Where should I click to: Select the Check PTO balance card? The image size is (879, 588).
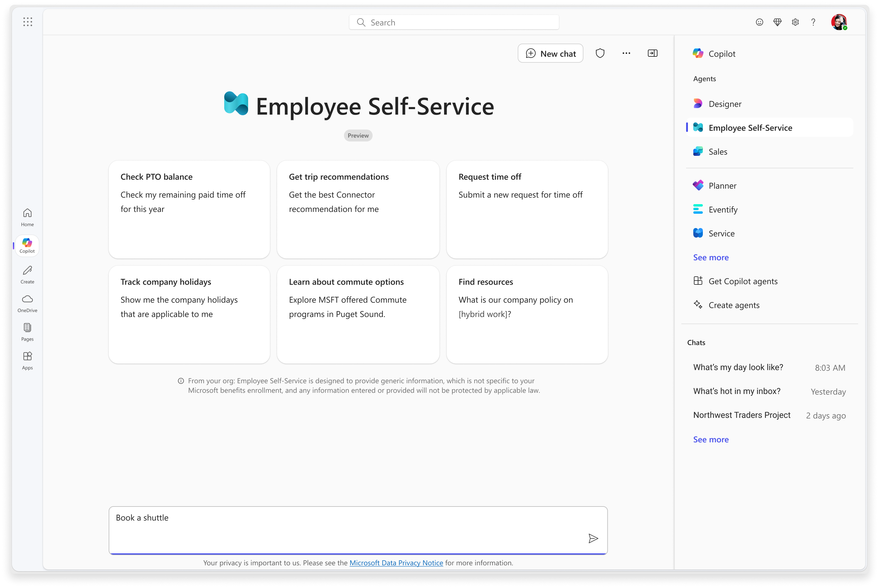189,210
